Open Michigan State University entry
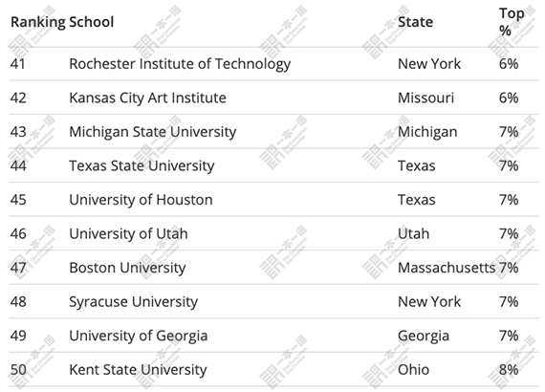 click(153, 132)
